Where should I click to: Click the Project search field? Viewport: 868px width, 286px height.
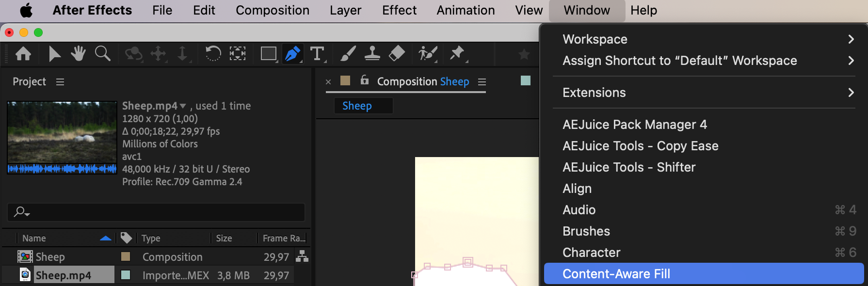[156, 212]
